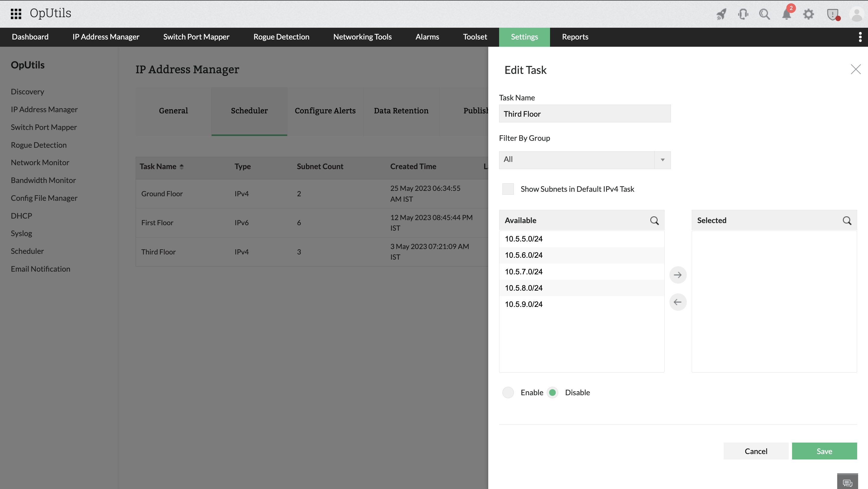Open Discovery in the left sidebar
Image resolution: width=868 pixels, height=489 pixels.
[27, 92]
